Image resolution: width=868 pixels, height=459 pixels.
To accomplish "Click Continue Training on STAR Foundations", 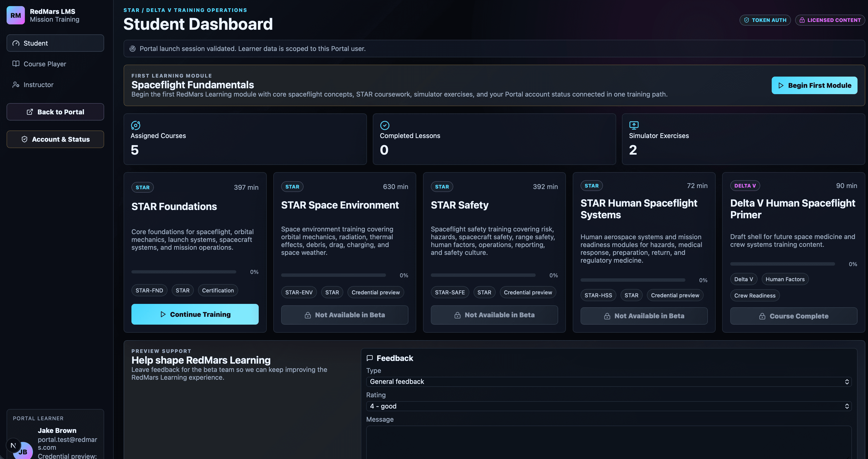I will click(x=195, y=314).
